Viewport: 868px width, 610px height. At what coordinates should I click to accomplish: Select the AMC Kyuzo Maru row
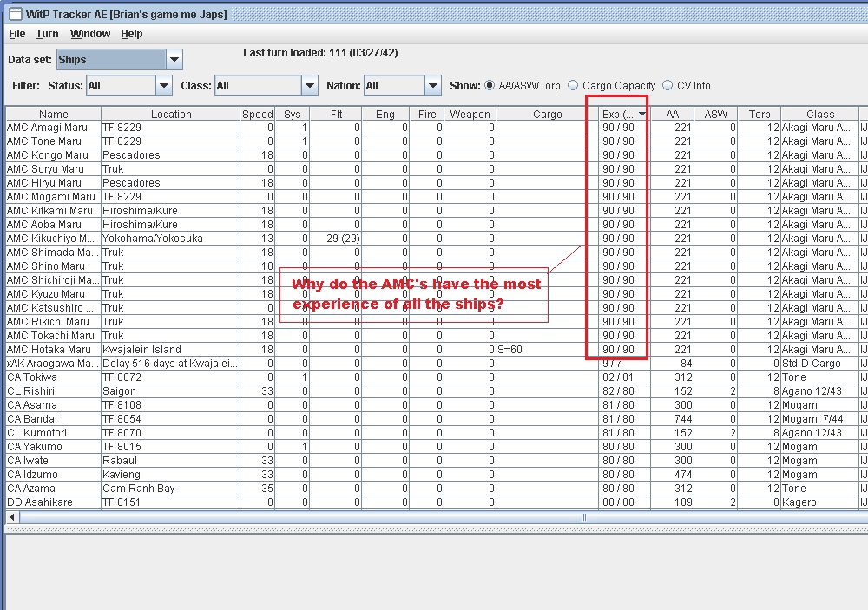(x=437, y=294)
